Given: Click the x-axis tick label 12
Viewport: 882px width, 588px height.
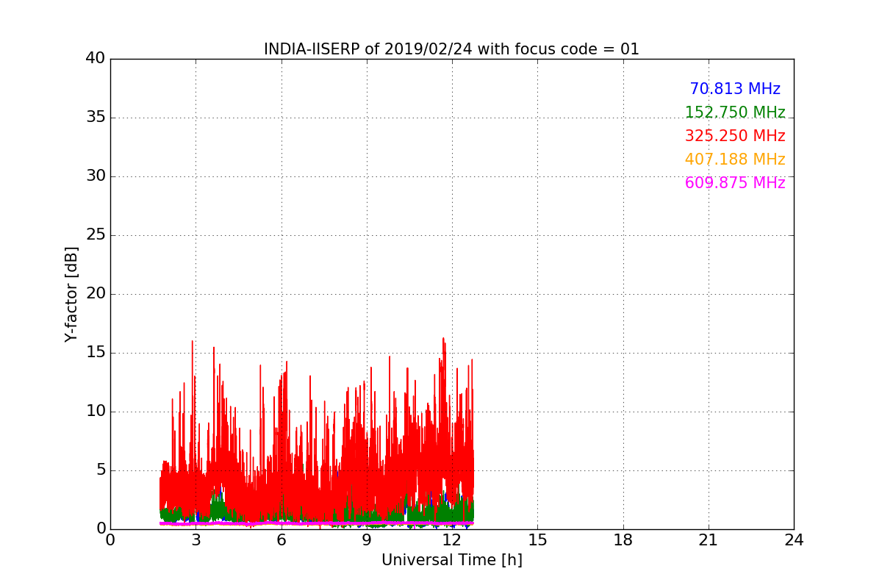Looking at the screenshot, I should click(452, 540).
